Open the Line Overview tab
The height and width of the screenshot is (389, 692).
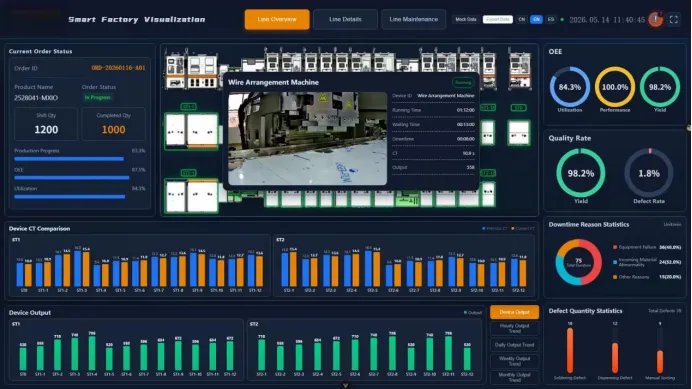[277, 19]
